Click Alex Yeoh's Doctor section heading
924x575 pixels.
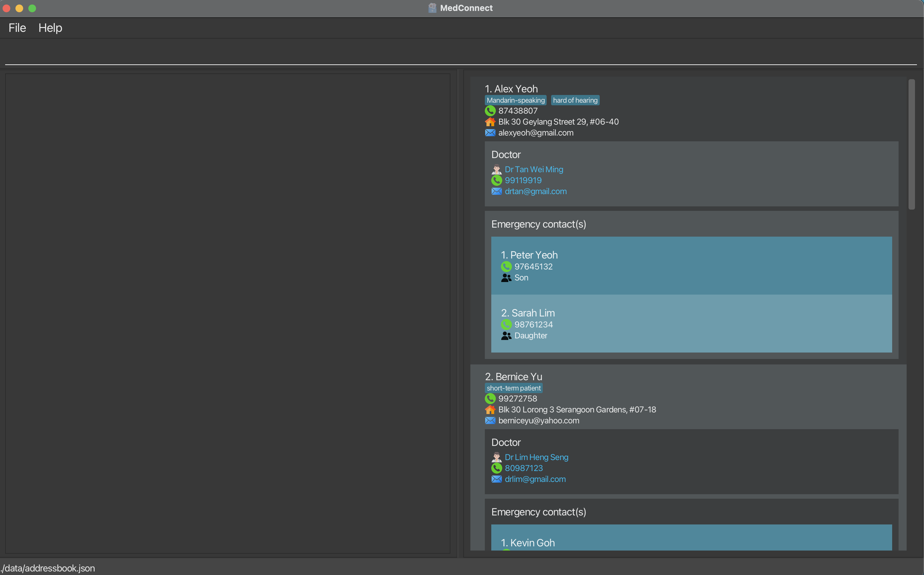[x=506, y=155]
